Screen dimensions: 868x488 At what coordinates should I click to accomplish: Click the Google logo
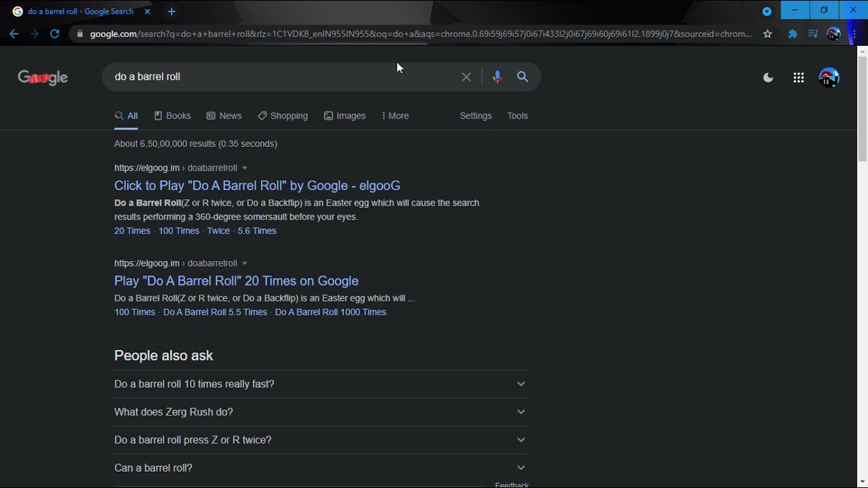tap(43, 77)
